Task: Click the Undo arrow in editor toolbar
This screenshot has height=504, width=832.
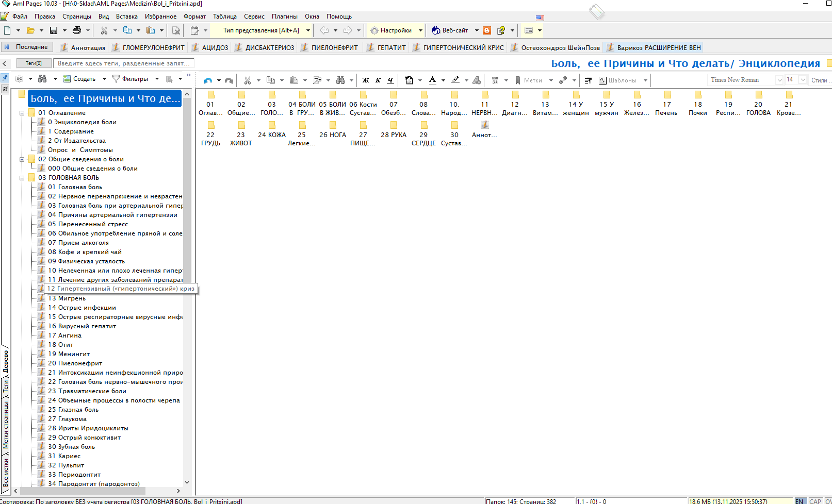Action: [207, 80]
